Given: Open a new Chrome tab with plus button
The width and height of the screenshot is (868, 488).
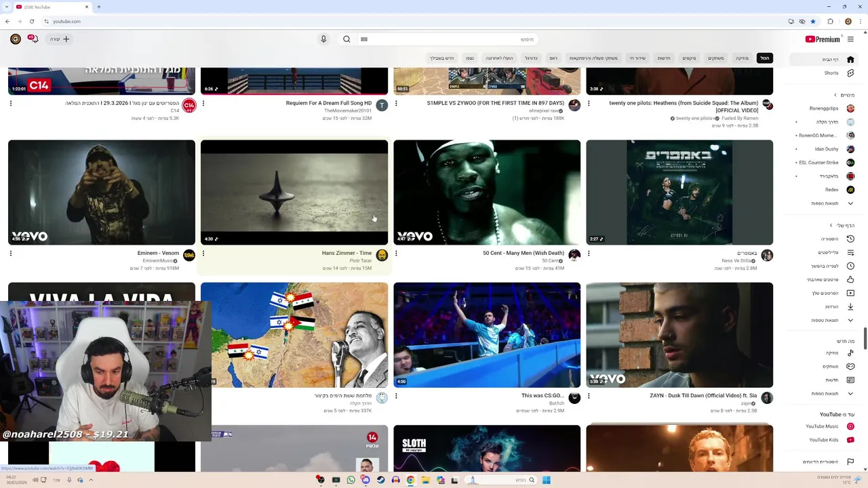Looking at the screenshot, I should click(98, 7).
